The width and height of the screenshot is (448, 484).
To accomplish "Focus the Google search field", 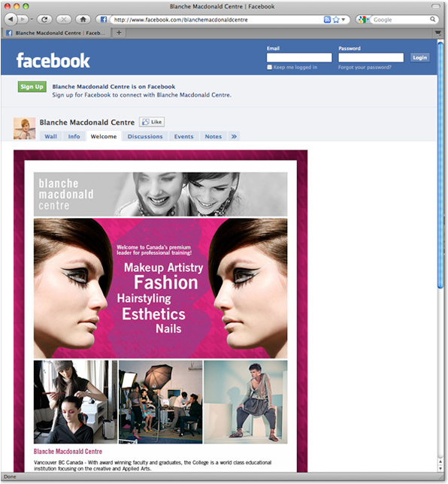I will tap(400, 20).
